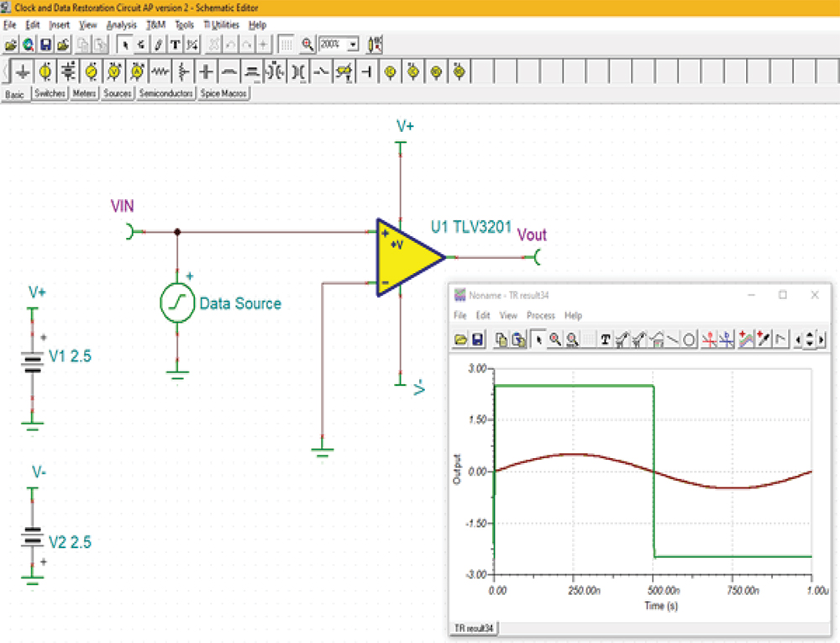The height and width of the screenshot is (643, 840).
Task: Open the Analysis menu
Action: pyautogui.click(x=122, y=24)
